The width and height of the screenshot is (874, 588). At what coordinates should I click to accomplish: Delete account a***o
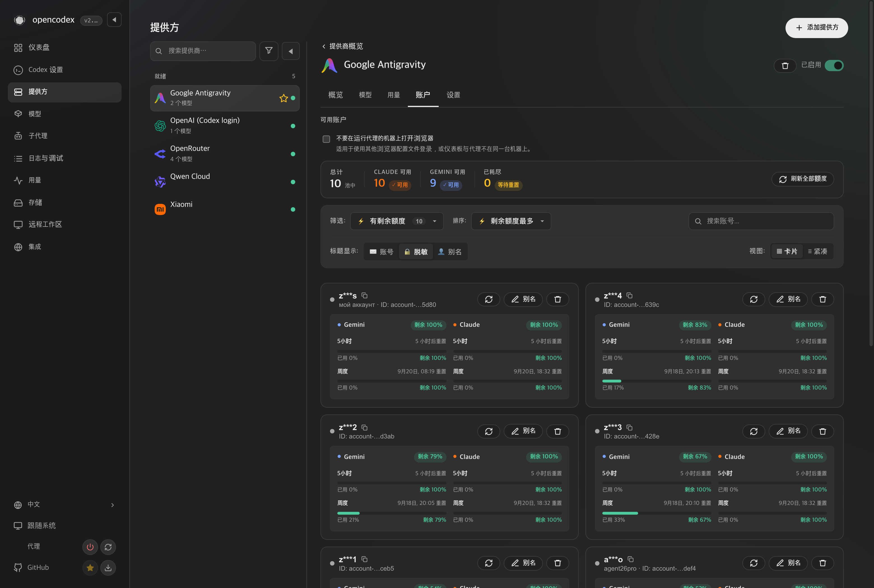click(822, 563)
